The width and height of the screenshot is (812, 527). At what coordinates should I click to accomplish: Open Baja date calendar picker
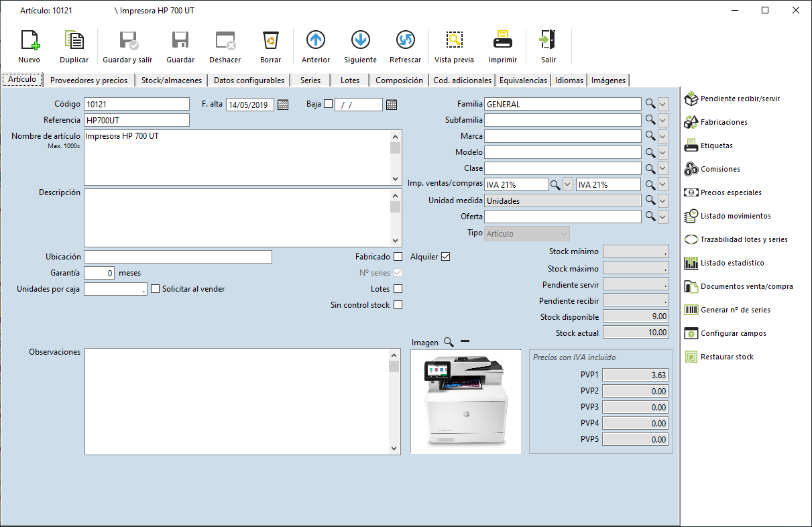coord(392,105)
